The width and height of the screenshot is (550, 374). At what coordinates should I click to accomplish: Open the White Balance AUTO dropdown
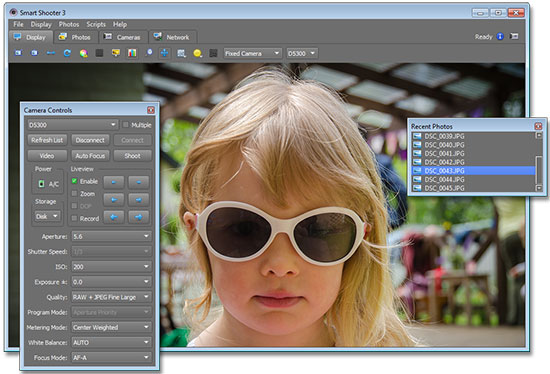click(x=112, y=342)
